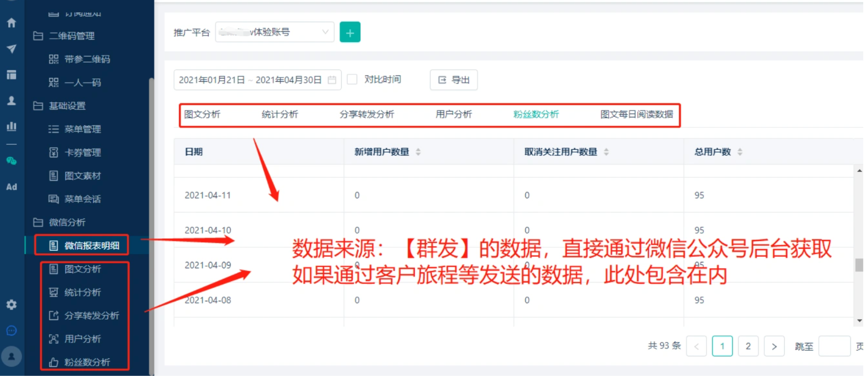Click the 跳至 page number input
The image size is (868, 376).
click(x=834, y=346)
